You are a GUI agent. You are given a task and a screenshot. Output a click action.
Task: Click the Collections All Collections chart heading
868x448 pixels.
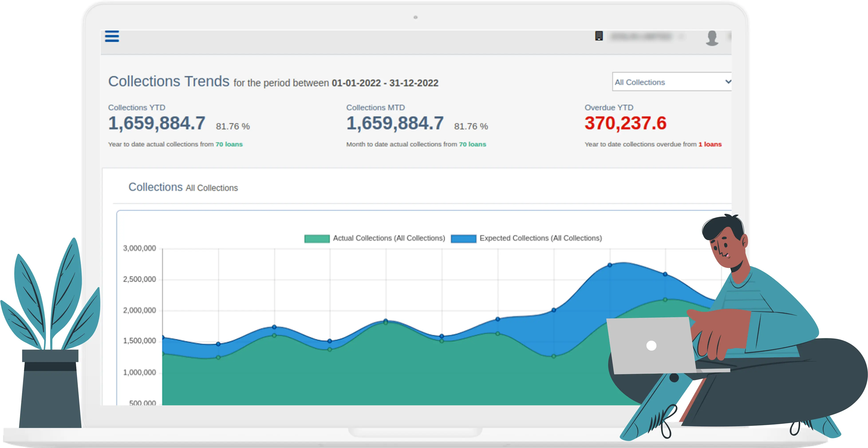(183, 187)
